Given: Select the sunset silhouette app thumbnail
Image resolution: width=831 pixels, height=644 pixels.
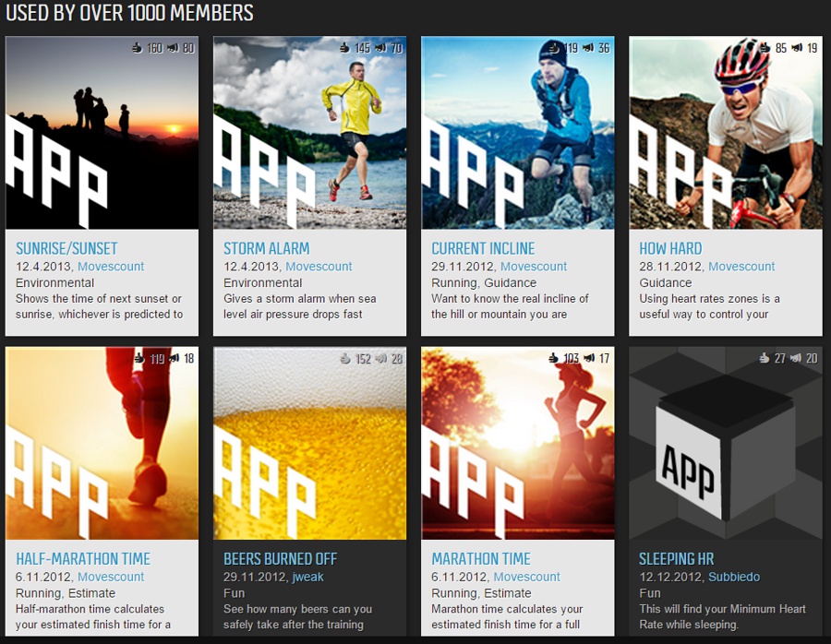Looking at the screenshot, I should [x=102, y=133].
